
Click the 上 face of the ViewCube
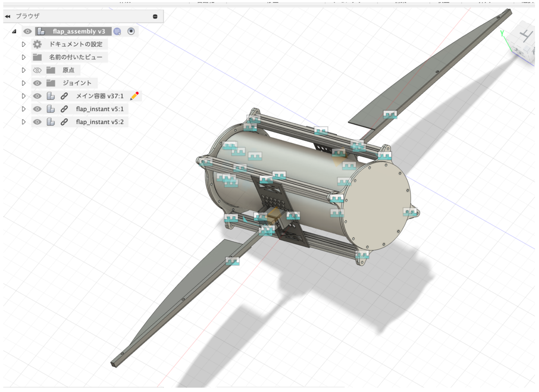pyautogui.click(x=526, y=35)
